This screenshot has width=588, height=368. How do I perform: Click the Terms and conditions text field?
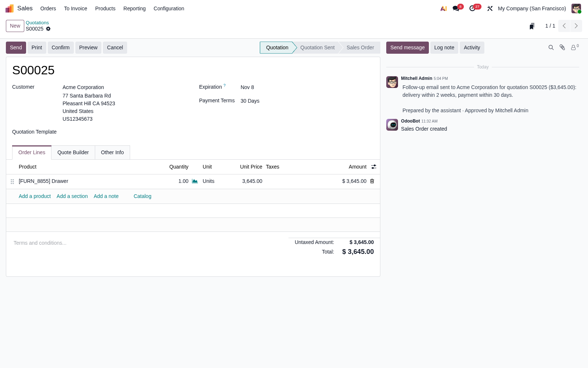[x=147, y=243]
